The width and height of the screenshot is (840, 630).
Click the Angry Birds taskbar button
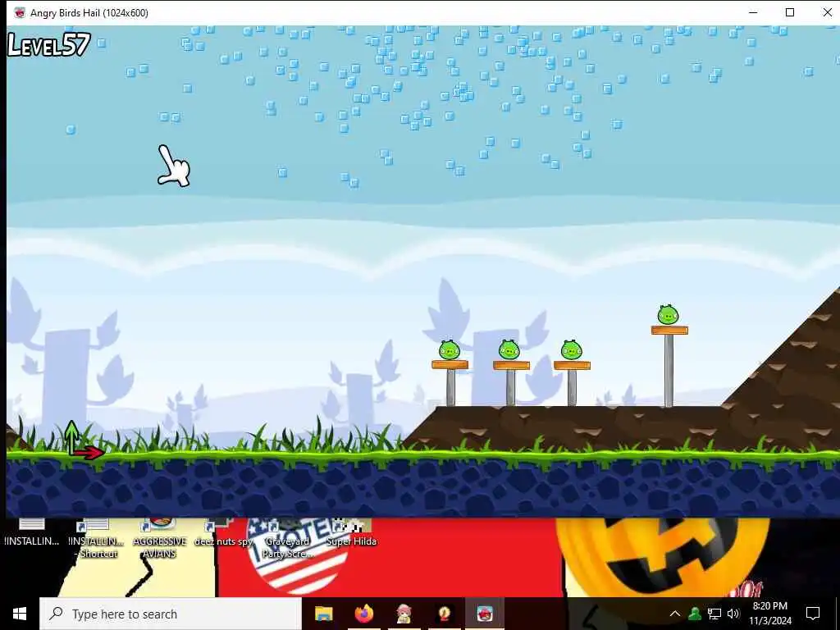(x=484, y=614)
